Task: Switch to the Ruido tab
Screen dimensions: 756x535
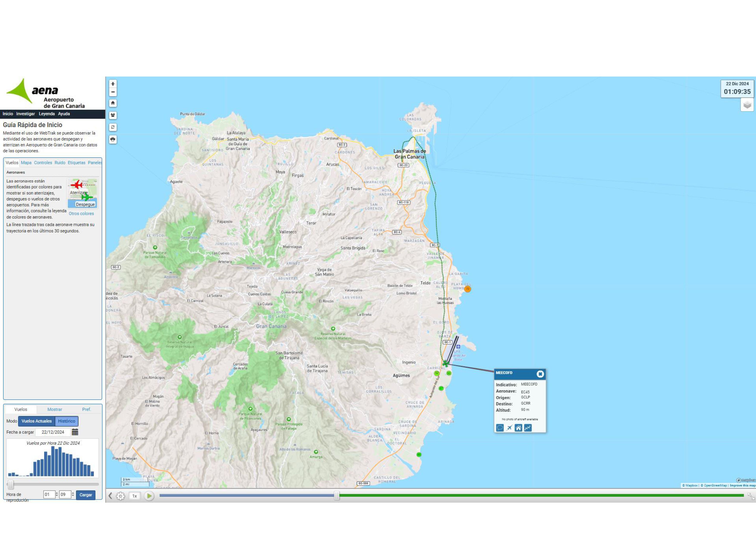Action: [60, 163]
